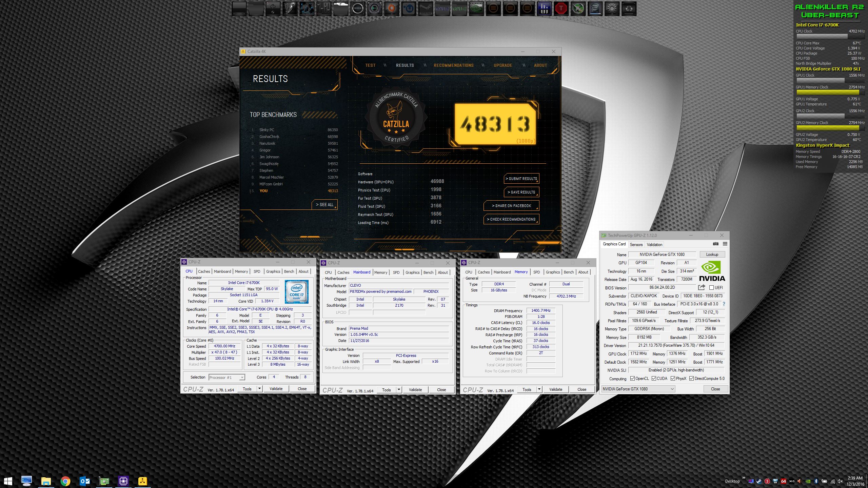Launch GPU-Z from the top dock

(459, 8)
